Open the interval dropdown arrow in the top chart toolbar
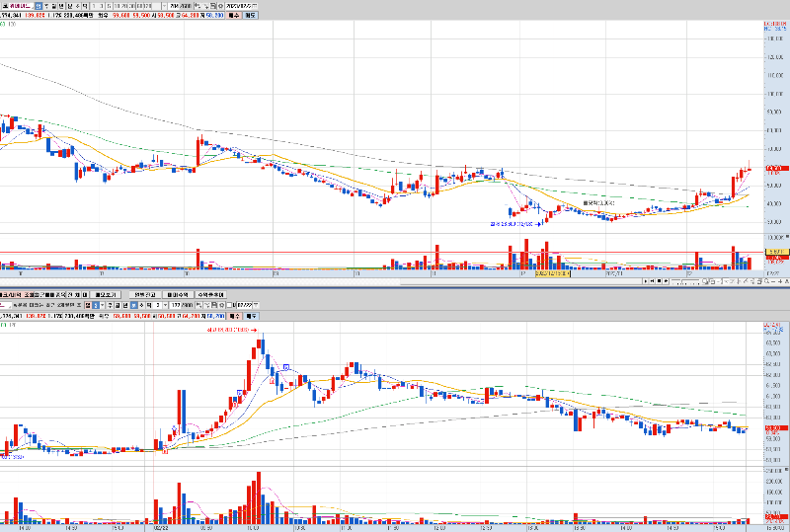This screenshot has width=790, height=532. (x=164, y=6)
